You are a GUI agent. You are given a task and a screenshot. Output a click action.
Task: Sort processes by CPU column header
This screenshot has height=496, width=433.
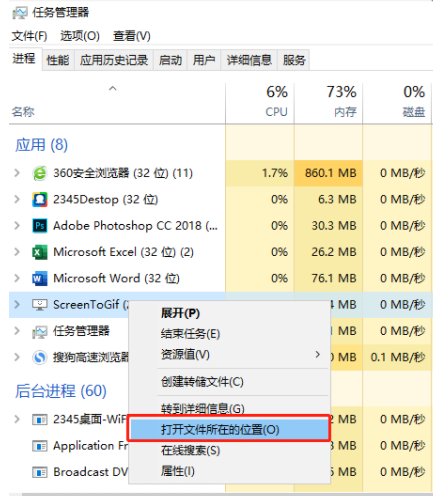click(260, 102)
